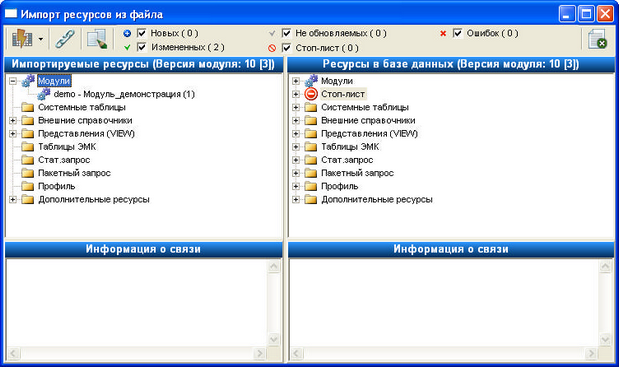Click Ресурсы в базе данных panel header
Image resolution: width=619 pixels, height=367 pixels.
pyautogui.click(x=451, y=64)
